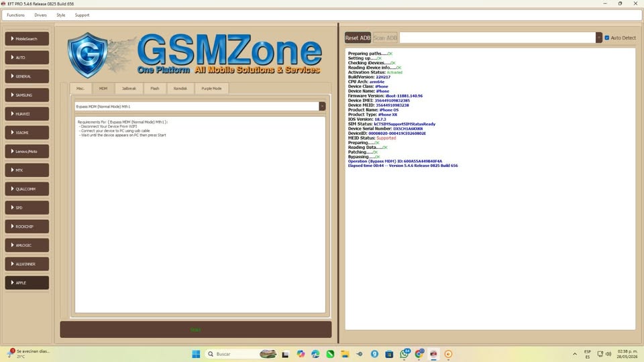Expand the AUTO sidebar category
The image size is (644, 362).
(x=27, y=58)
